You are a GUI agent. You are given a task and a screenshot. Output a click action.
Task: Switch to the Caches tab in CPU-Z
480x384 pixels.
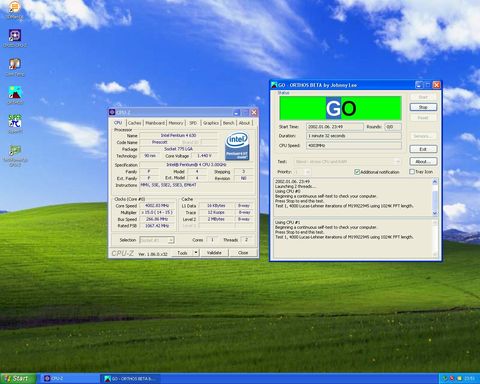pyautogui.click(x=135, y=123)
